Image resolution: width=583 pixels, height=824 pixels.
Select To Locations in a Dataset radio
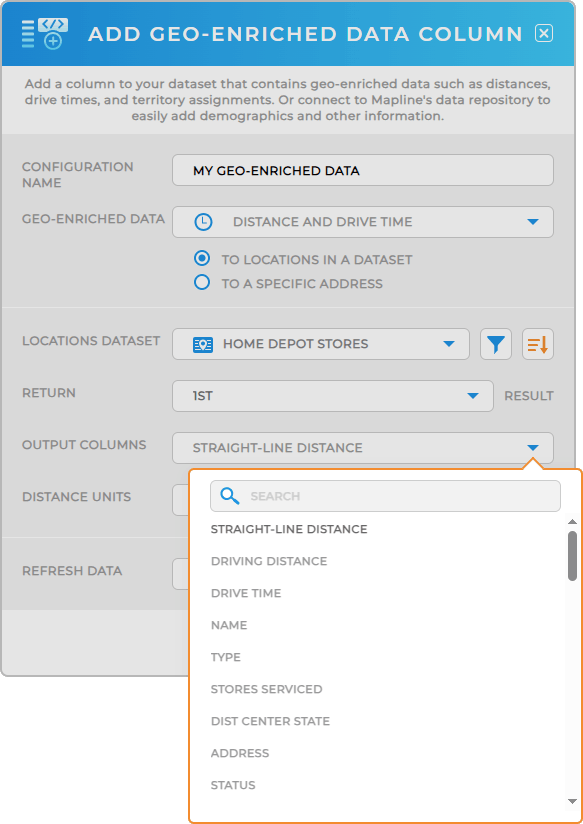202,259
